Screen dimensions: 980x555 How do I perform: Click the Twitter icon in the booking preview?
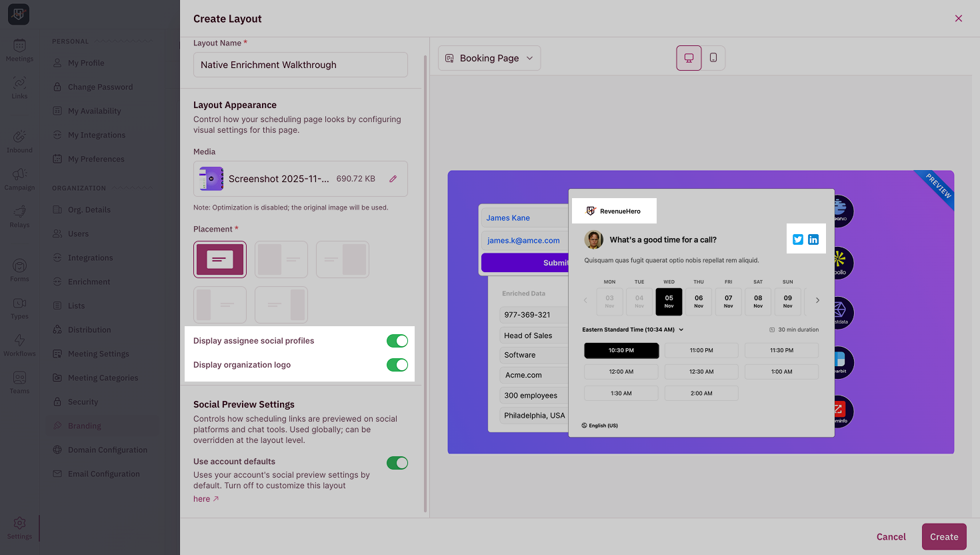(798, 239)
